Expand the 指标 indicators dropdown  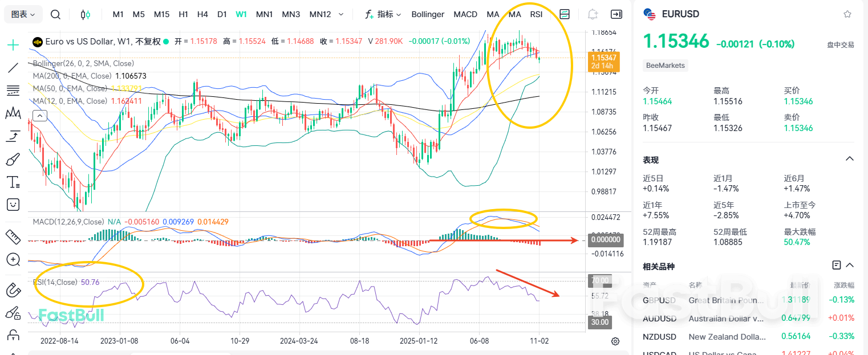tap(383, 14)
